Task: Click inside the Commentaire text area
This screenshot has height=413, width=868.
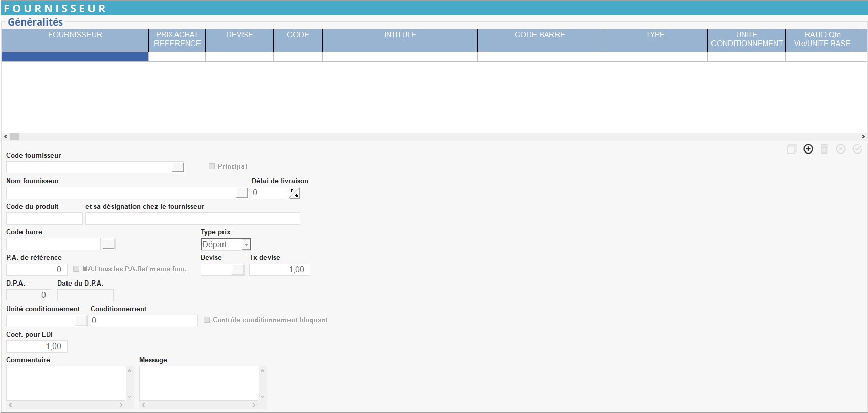Action: pyautogui.click(x=65, y=383)
